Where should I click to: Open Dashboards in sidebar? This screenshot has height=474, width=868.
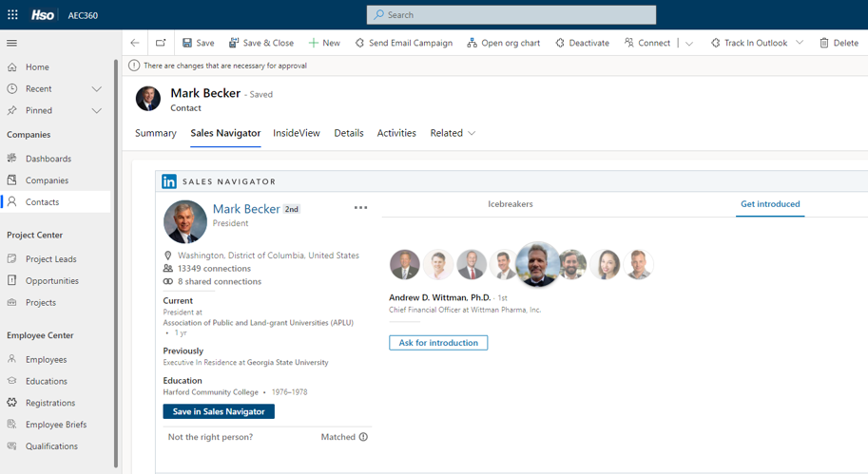[48, 159]
